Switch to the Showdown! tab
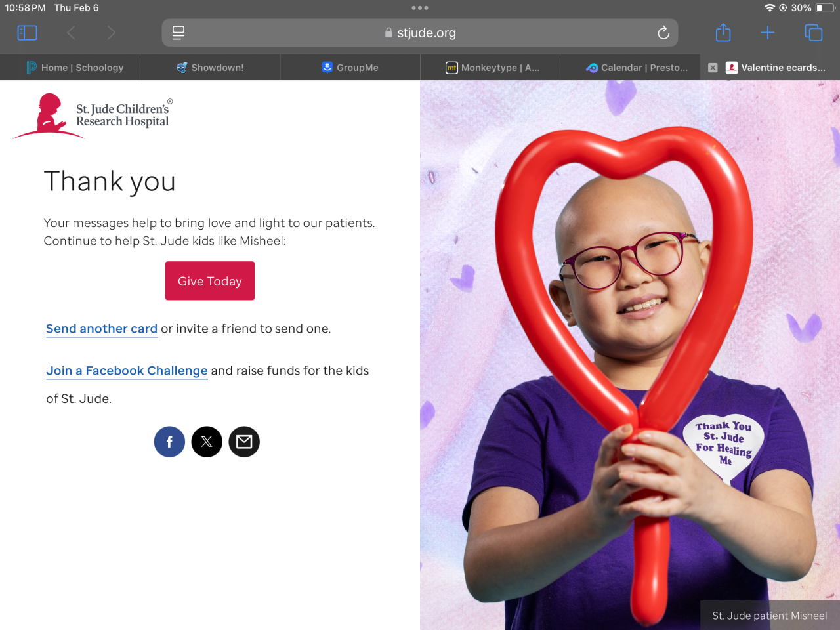The image size is (840, 630). (210, 68)
